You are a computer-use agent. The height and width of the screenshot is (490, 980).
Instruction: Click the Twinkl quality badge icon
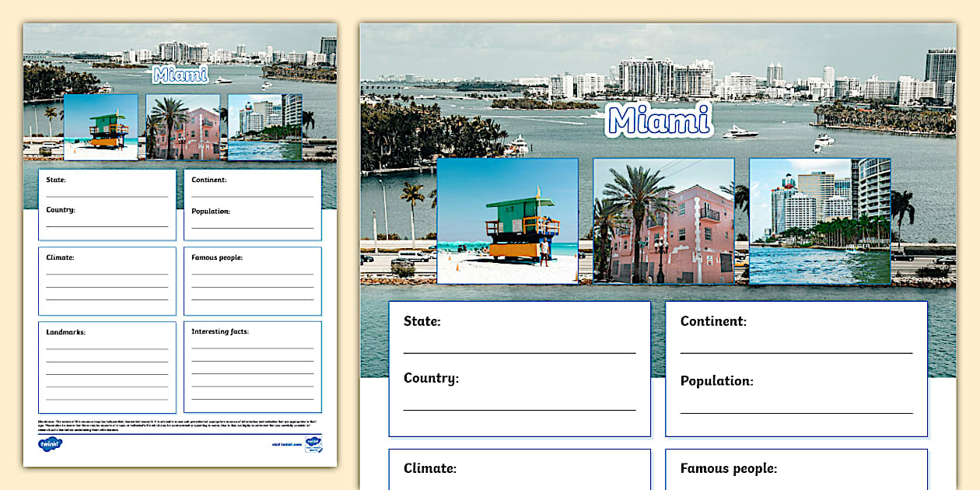313,444
